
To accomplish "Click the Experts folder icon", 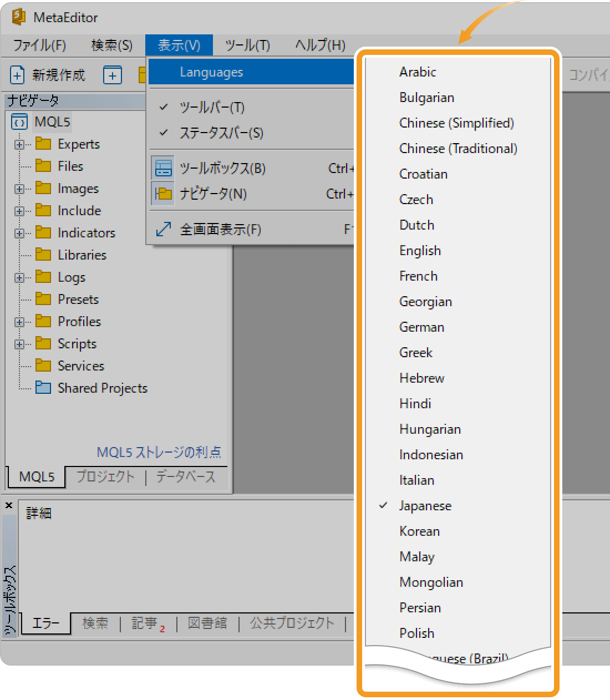I will 43,144.
